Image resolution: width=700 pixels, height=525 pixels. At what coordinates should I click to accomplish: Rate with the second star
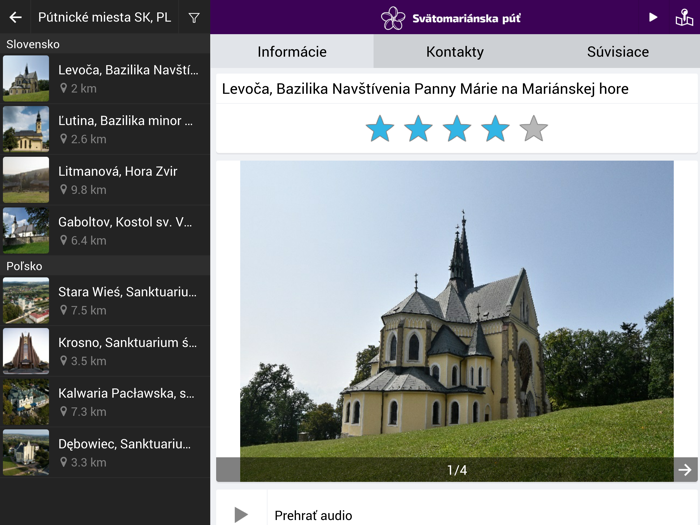click(418, 129)
